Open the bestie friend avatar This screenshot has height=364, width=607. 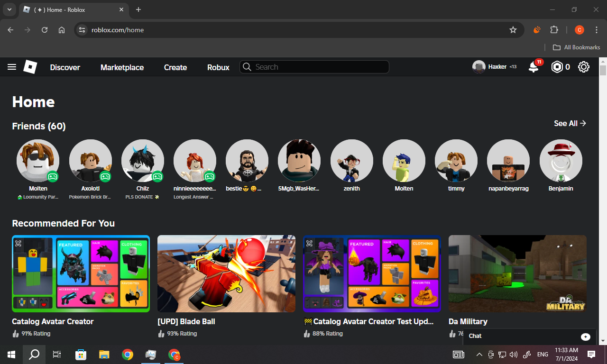(x=247, y=161)
